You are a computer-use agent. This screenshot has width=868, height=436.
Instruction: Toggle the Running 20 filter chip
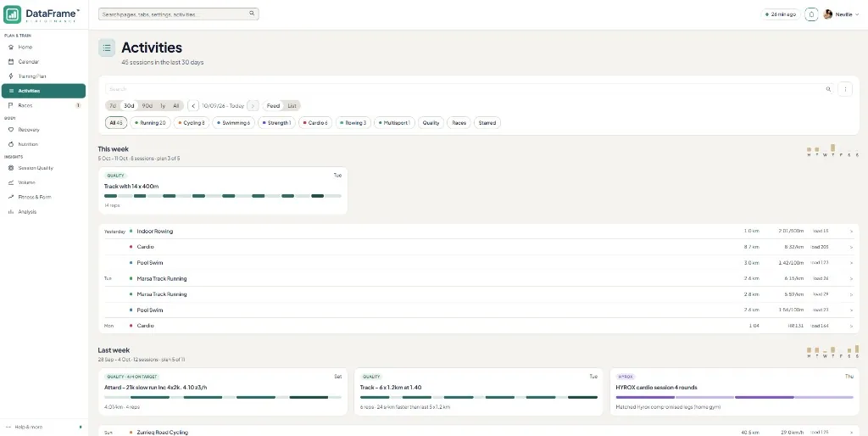click(150, 123)
